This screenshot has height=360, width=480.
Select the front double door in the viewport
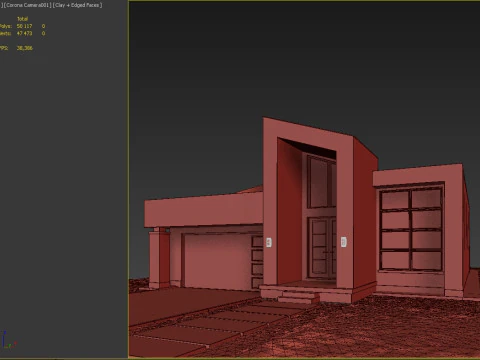[x=322, y=248]
